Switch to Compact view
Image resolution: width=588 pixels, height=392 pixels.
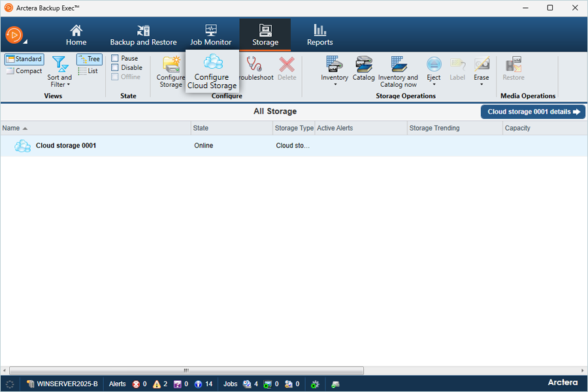coord(24,71)
